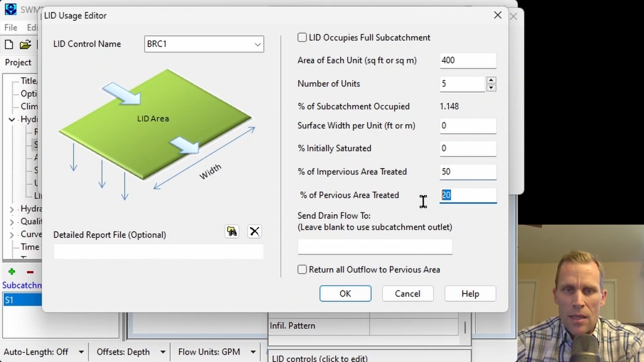Switch to the Project tab
Screen dimensions: 644x362
[x=18, y=63]
